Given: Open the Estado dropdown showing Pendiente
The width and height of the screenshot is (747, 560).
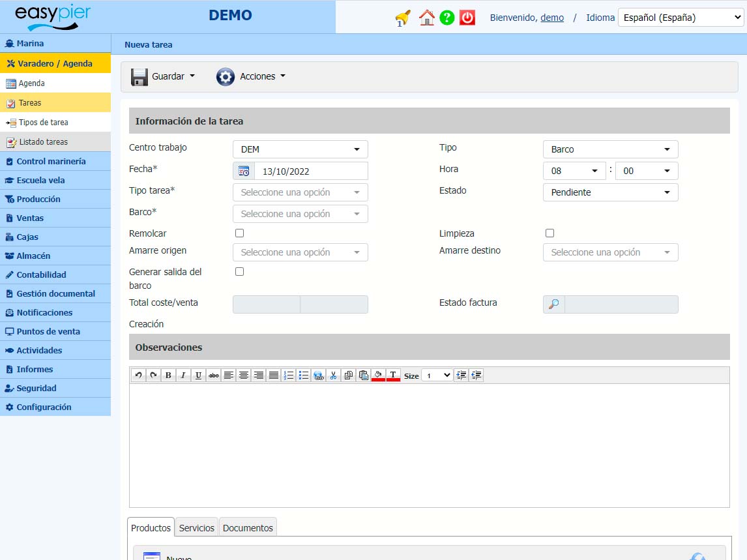Looking at the screenshot, I should (610, 192).
